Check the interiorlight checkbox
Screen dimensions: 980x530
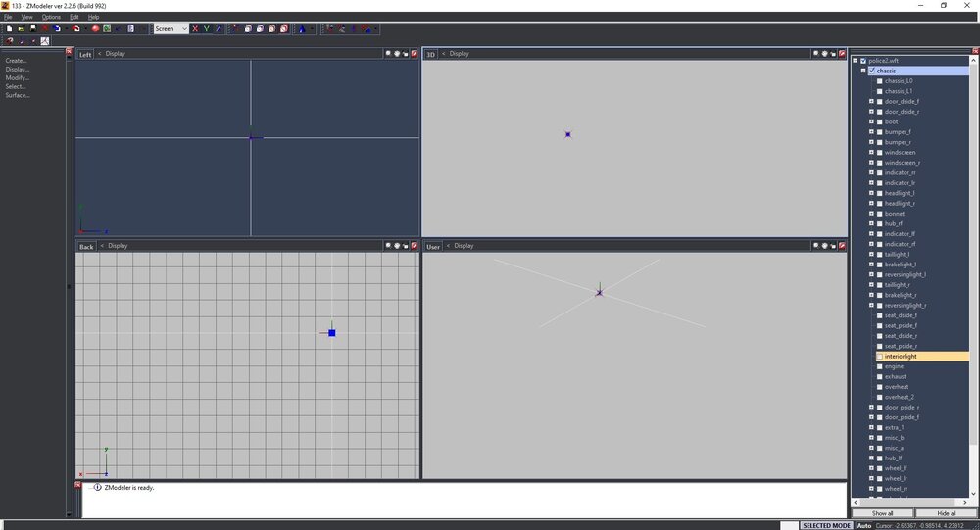[x=880, y=357]
